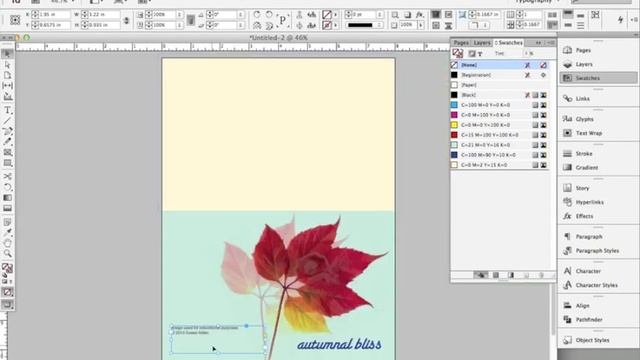Select the Note tool
Screen dimensions: 640x360
[7, 222]
